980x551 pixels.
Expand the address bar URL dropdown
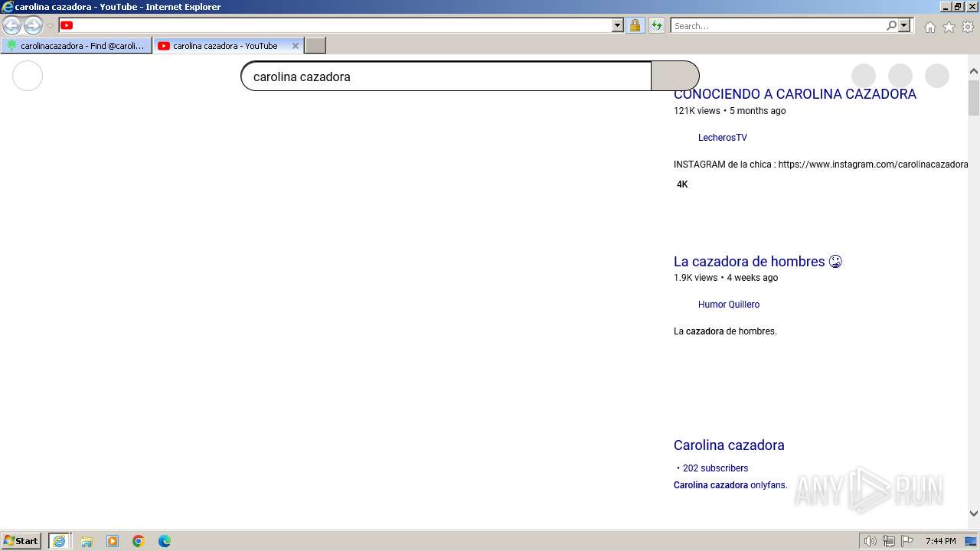tap(618, 25)
